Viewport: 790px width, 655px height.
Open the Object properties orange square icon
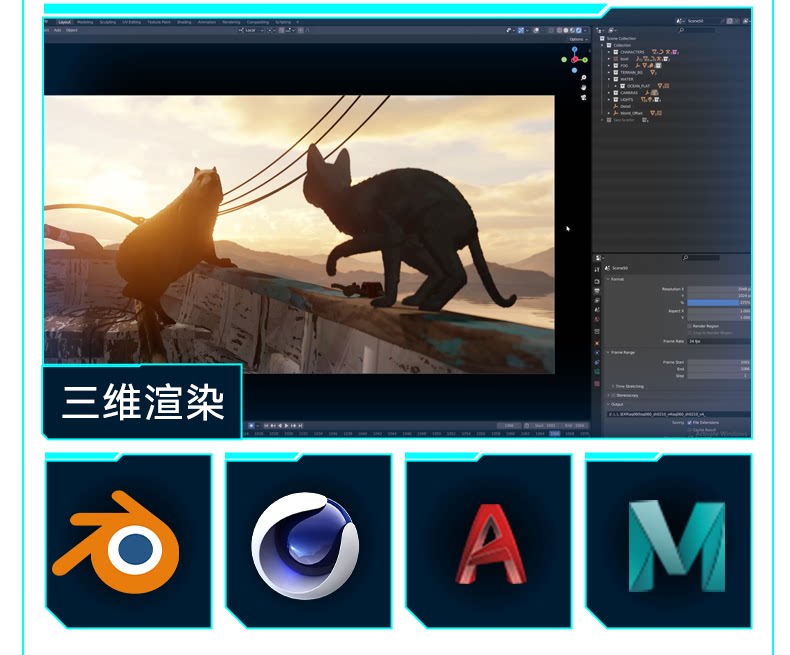click(x=597, y=343)
